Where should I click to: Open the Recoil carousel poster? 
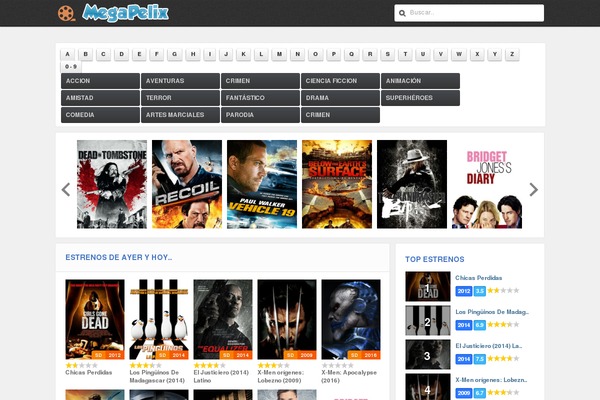pos(187,184)
